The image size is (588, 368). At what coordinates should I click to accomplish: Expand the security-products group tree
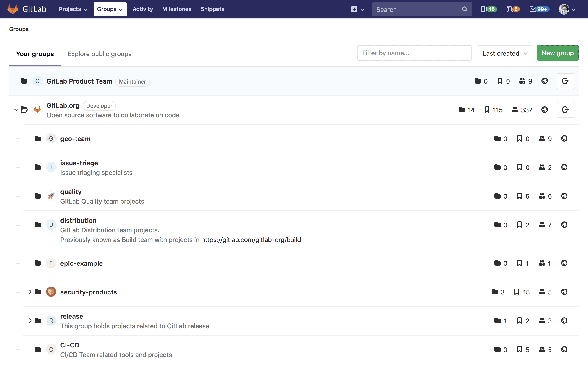30,292
